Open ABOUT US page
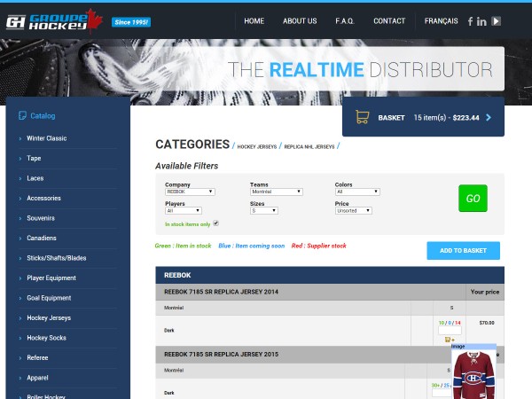532x399 pixels. [300, 21]
